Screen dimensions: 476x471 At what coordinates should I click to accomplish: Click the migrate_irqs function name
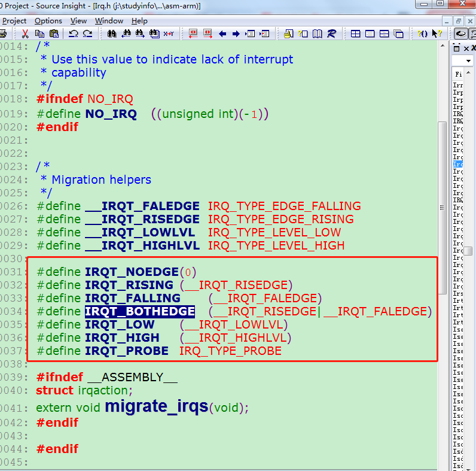(157, 406)
